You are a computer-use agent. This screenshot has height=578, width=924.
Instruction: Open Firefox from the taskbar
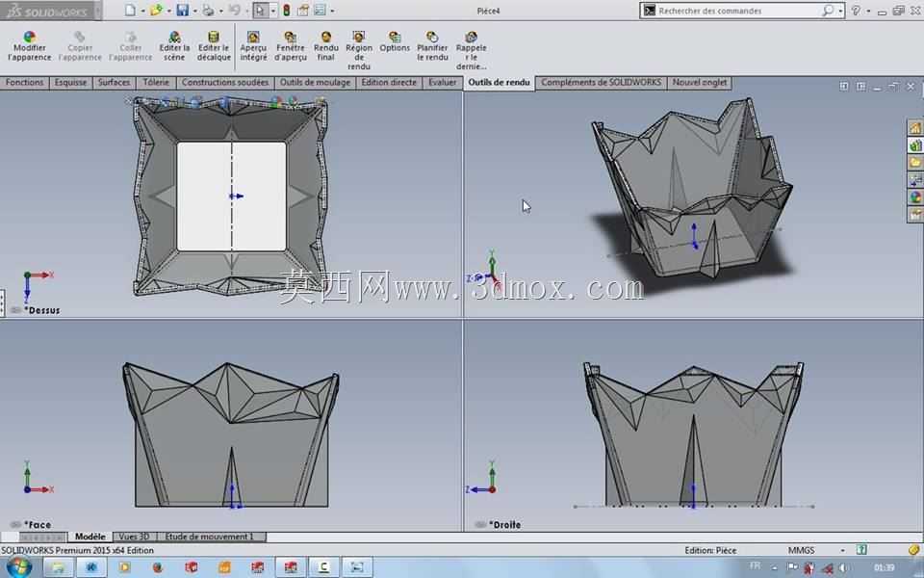[x=157, y=567]
